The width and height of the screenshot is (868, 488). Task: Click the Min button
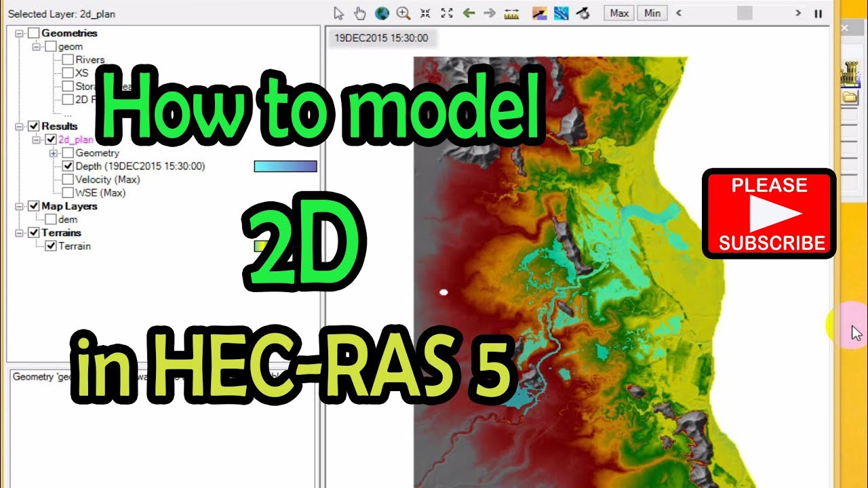point(652,13)
